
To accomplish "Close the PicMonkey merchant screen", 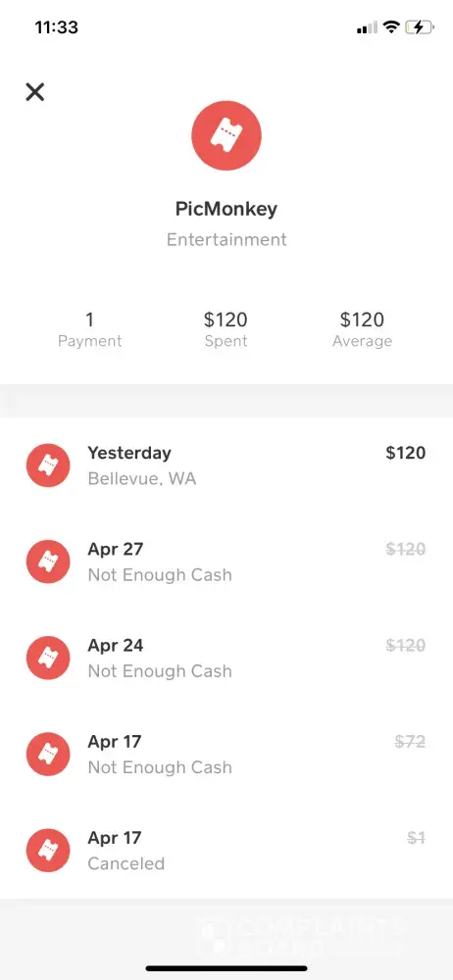I will tap(35, 92).
